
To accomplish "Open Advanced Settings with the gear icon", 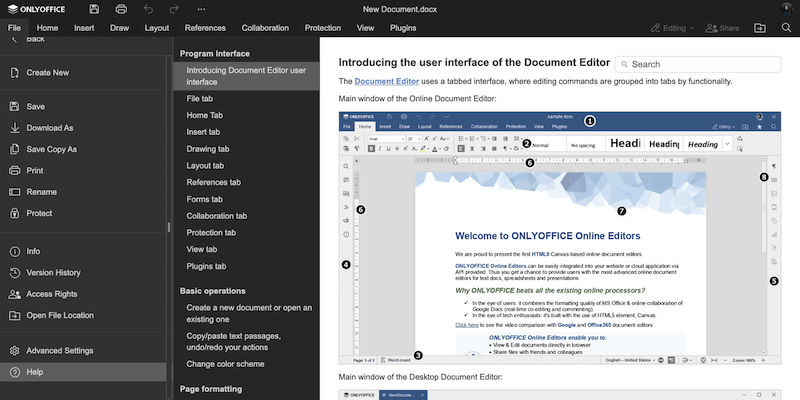I will pyautogui.click(x=59, y=351).
